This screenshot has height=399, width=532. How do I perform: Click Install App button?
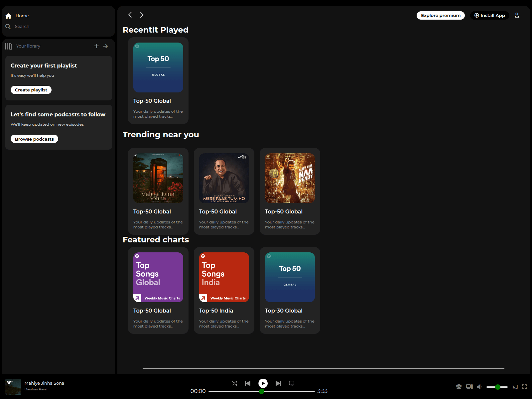coord(489,15)
